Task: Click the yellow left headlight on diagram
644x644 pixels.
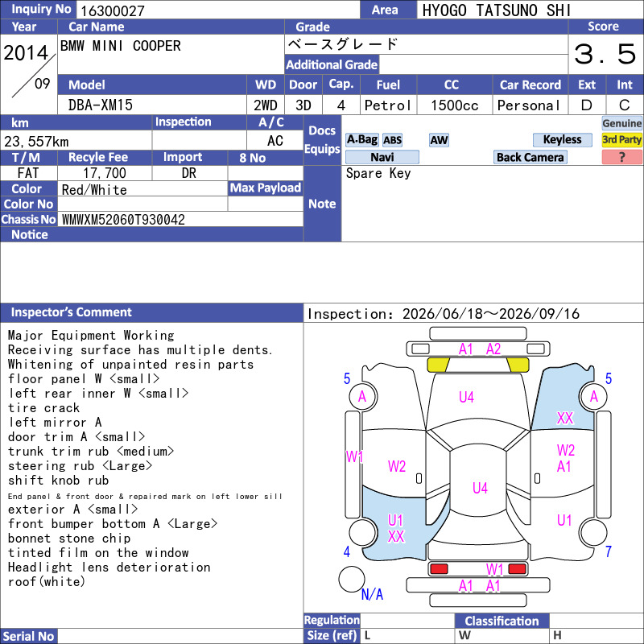Action: 438,365
